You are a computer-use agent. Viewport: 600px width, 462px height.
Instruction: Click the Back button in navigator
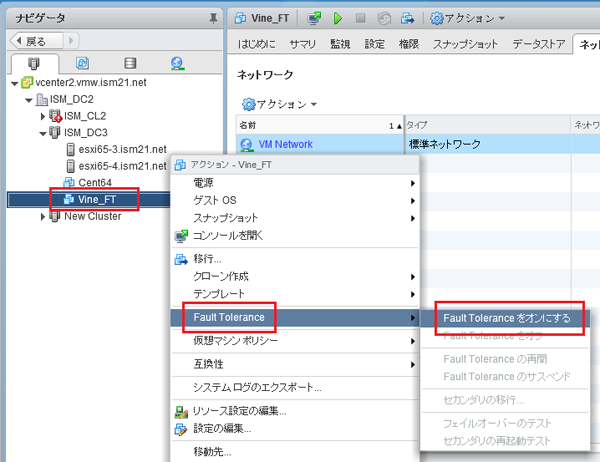30,41
